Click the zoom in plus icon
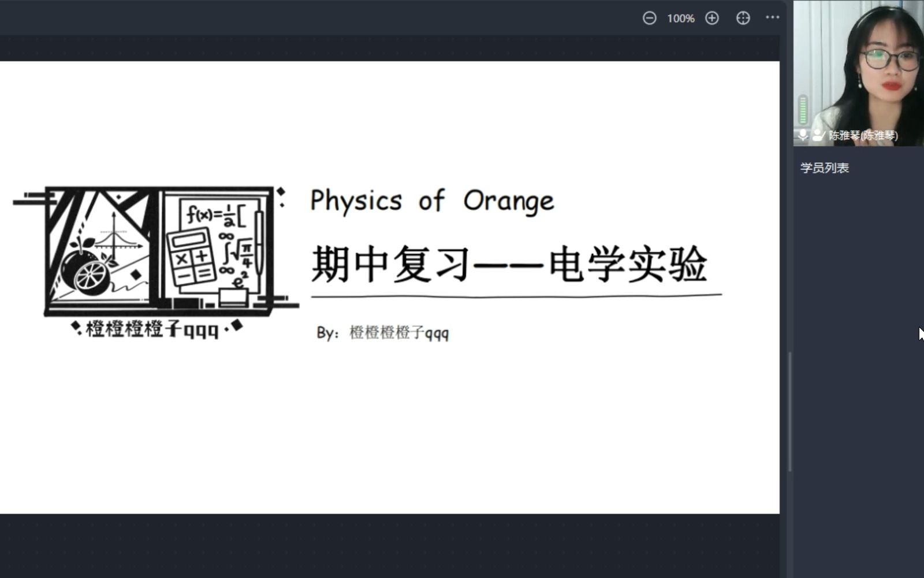924x578 pixels. click(712, 18)
